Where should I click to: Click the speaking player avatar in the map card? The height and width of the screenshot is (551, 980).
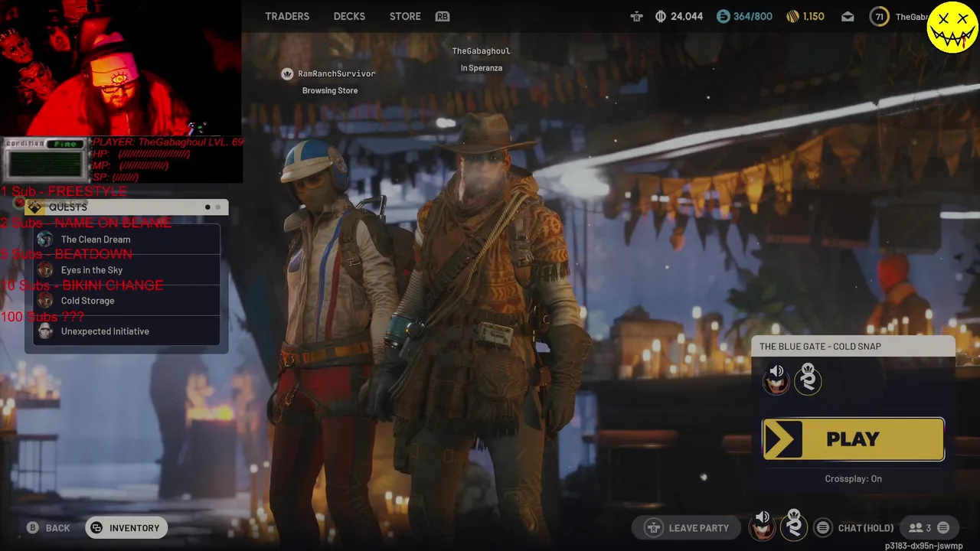coord(776,380)
